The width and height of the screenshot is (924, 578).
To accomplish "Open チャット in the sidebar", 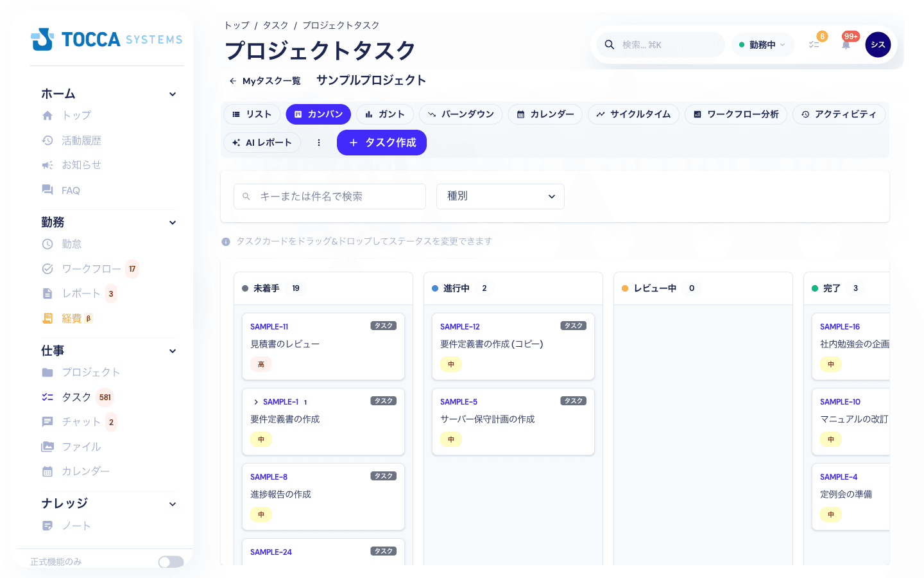I will click(x=80, y=422).
